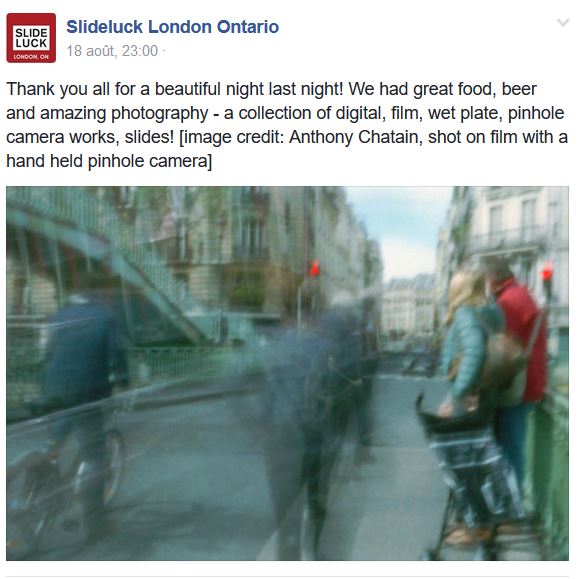The width and height of the screenshot is (580, 579).
Task: Click the word 'Slideluck' in the page title
Action: (104, 27)
